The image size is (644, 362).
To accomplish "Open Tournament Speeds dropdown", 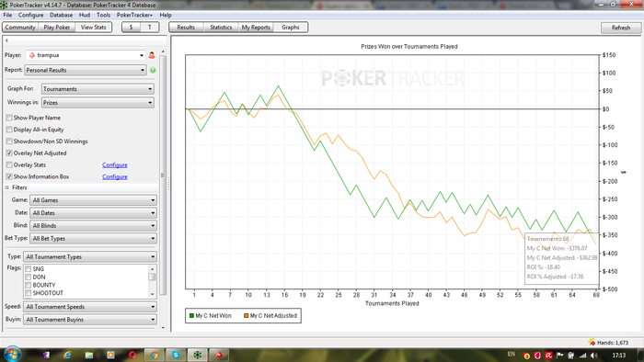I will pyautogui.click(x=90, y=307).
